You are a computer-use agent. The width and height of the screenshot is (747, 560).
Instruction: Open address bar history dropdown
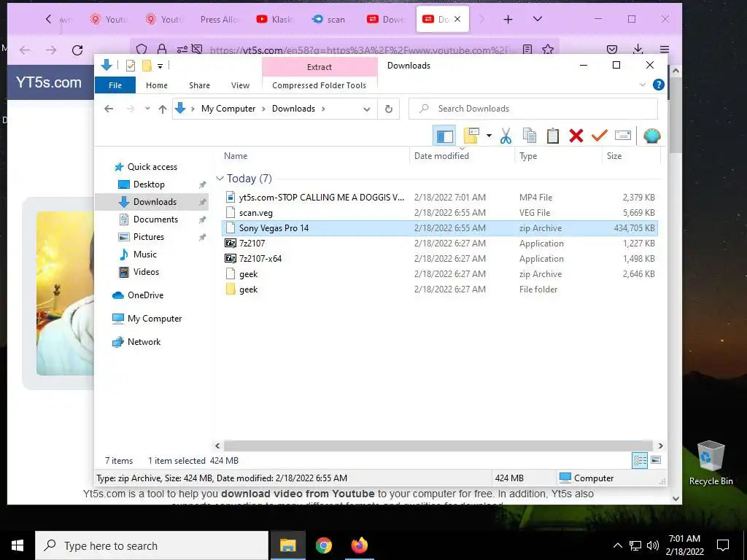pos(366,109)
